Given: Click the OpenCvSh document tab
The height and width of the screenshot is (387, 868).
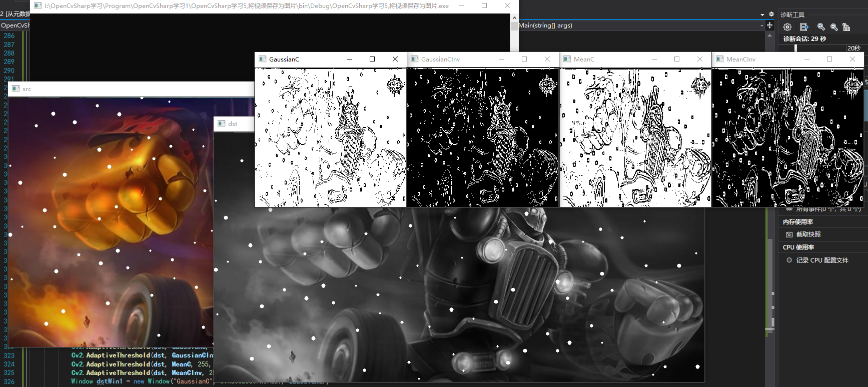Looking at the screenshot, I should coord(15,25).
